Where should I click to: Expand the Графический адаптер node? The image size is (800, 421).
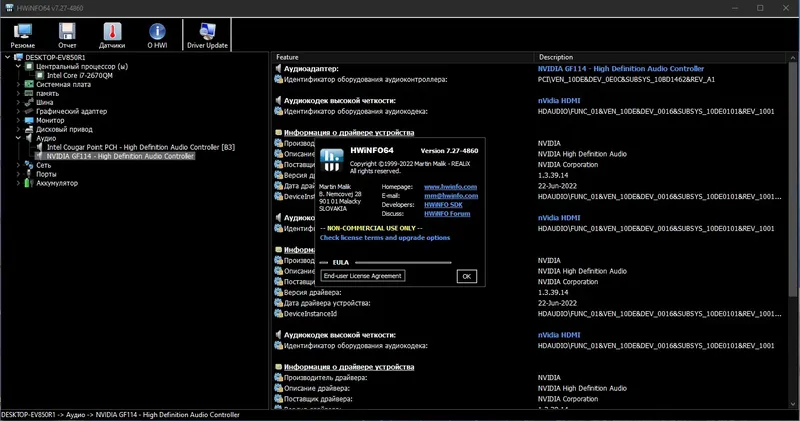[x=18, y=111]
